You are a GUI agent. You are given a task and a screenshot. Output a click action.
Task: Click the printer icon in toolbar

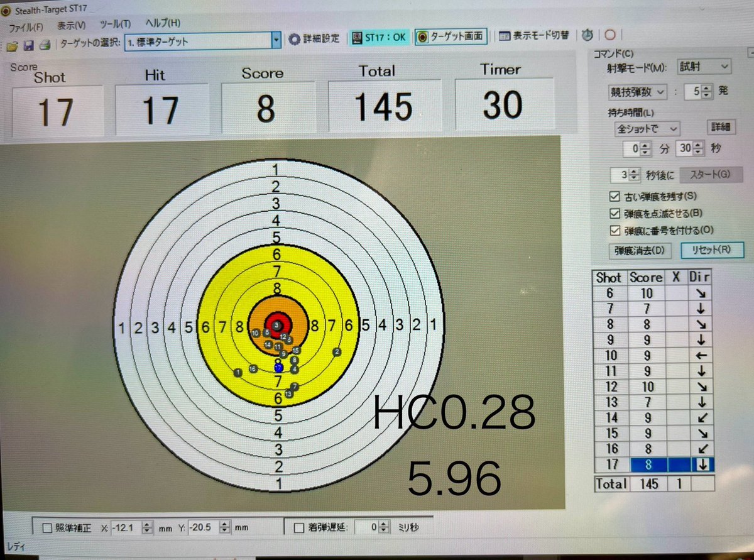pyautogui.click(x=44, y=45)
